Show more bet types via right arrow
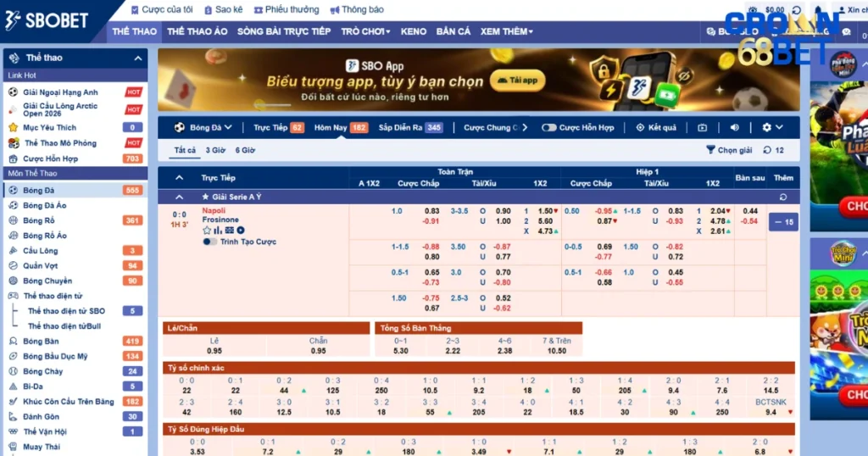Image resolution: width=868 pixels, height=456 pixels. (x=525, y=127)
